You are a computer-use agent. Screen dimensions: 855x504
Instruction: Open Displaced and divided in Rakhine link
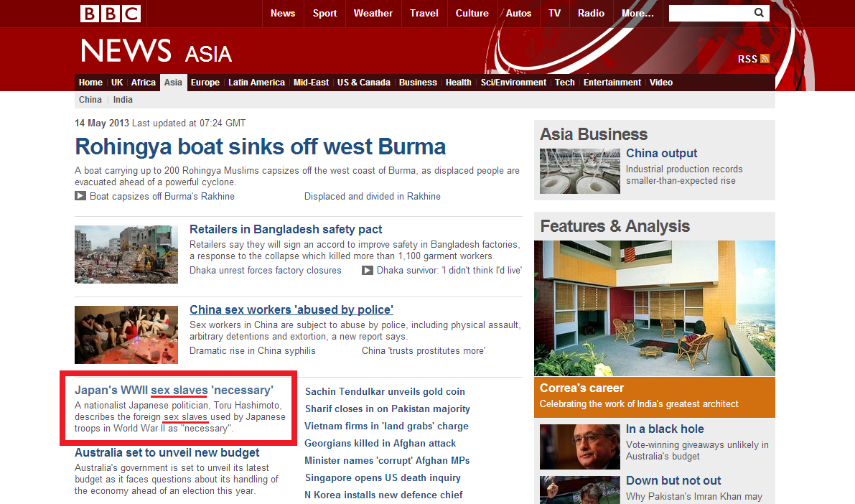tap(373, 197)
